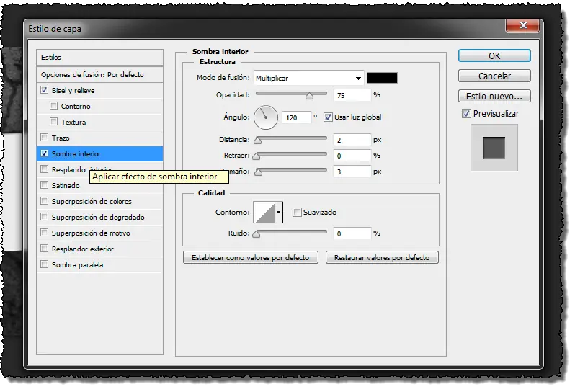Open the Modo de fusión Multiplicar dropdown

pyautogui.click(x=308, y=78)
